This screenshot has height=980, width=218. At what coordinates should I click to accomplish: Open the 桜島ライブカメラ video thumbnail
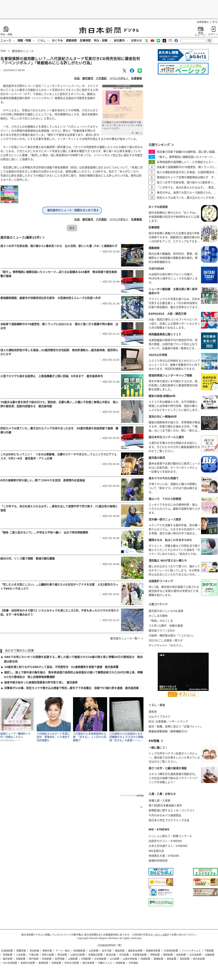pyautogui.click(x=183, y=672)
